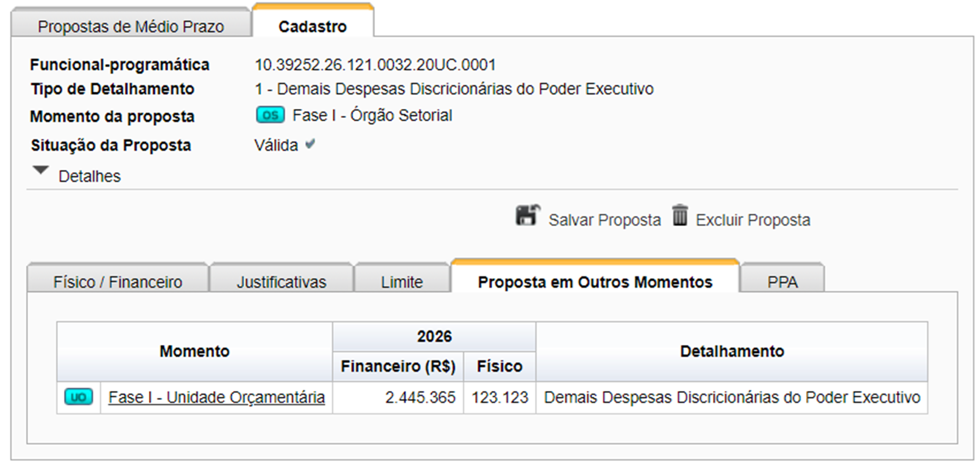Click the 123.123 físico value cell
Image resolution: width=980 pixels, height=464 pixels.
pyautogui.click(x=500, y=397)
